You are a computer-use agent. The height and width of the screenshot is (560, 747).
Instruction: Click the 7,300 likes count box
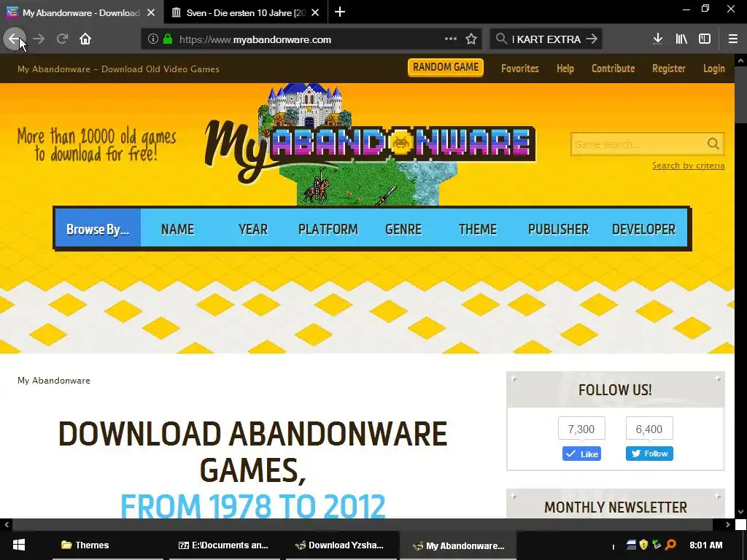(581, 429)
